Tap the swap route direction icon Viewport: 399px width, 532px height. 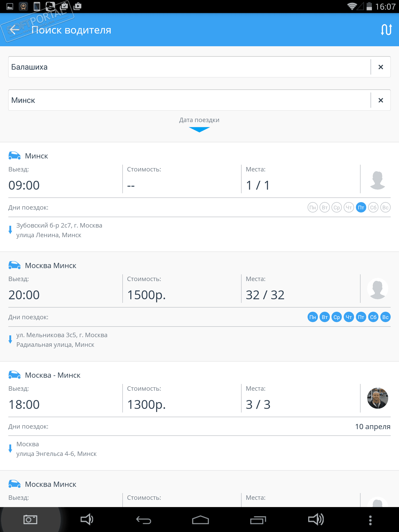click(386, 30)
